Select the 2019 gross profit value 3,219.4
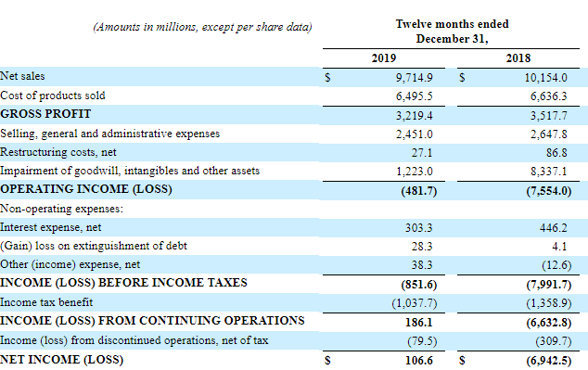The image size is (588, 370). click(414, 116)
